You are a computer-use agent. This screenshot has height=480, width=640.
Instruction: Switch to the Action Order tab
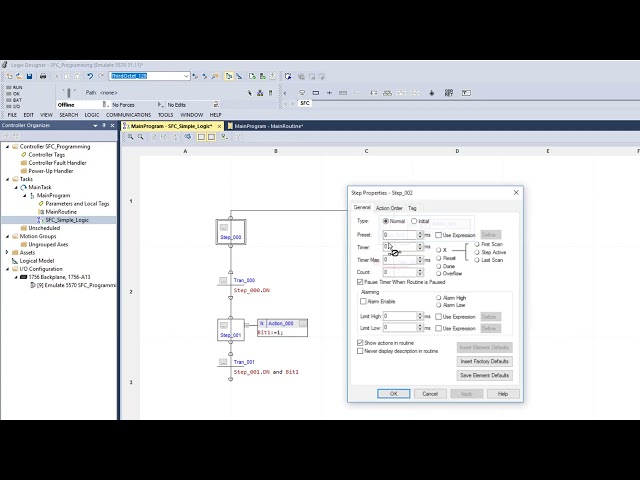389,208
